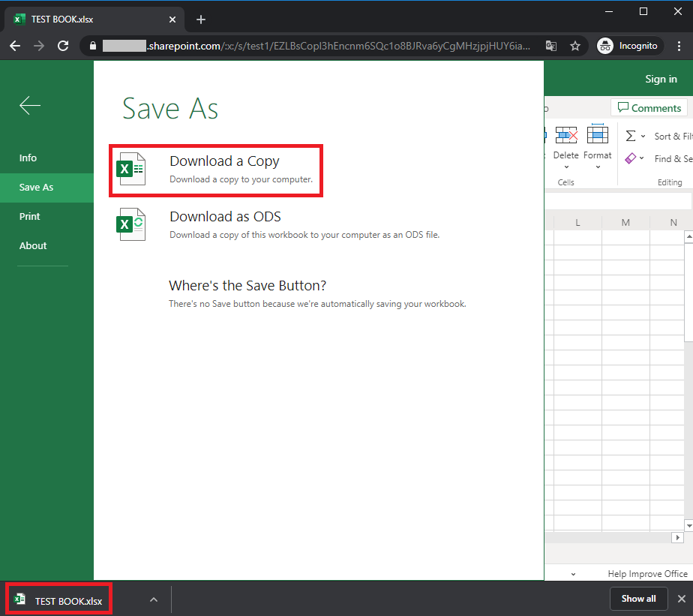
Task: Click the back arrow in the green sidebar
Action: pos(30,105)
